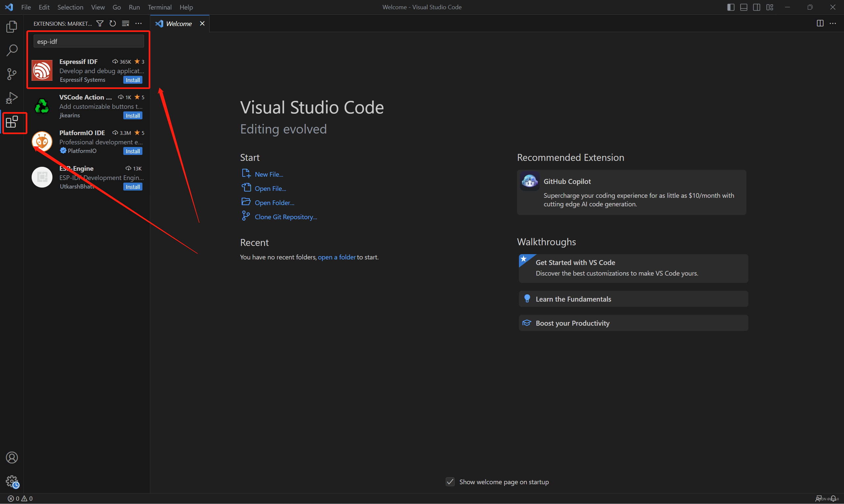Open the Manage gear icon
Screen dimensions: 844x504
pos(12,481)
